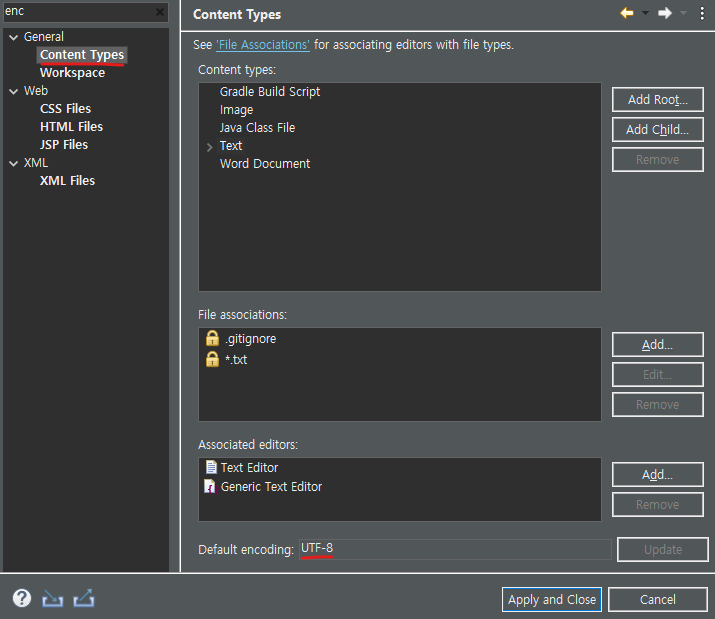This screenshot has width=715, height=619.
Task: Open Help with the question mark icon
Action: [22, 598]
